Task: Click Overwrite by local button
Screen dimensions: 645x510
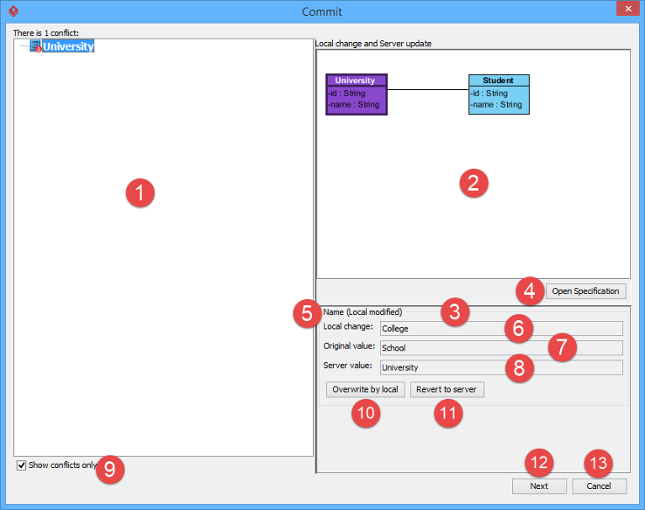Action: pos(365,389)
